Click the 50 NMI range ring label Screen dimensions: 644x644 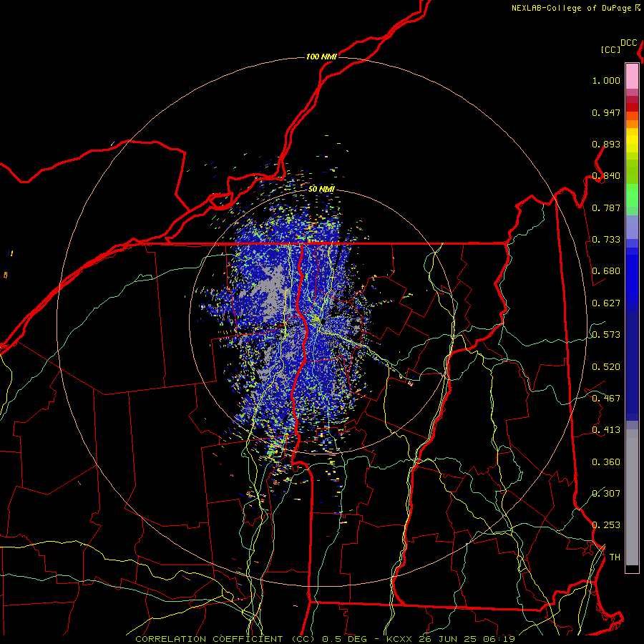pos(321,189)
